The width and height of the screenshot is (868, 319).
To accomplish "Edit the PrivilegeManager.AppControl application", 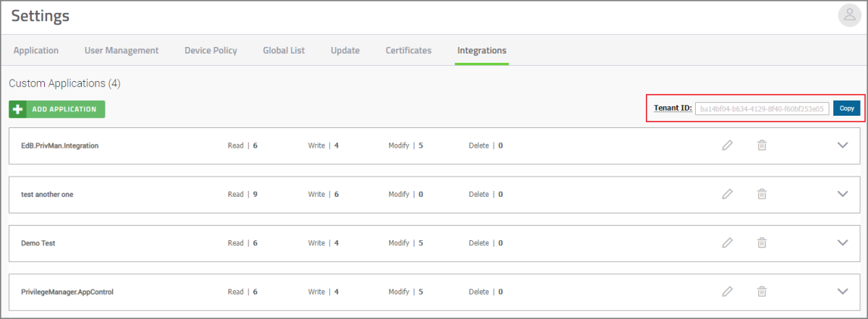I will (727, 292).
